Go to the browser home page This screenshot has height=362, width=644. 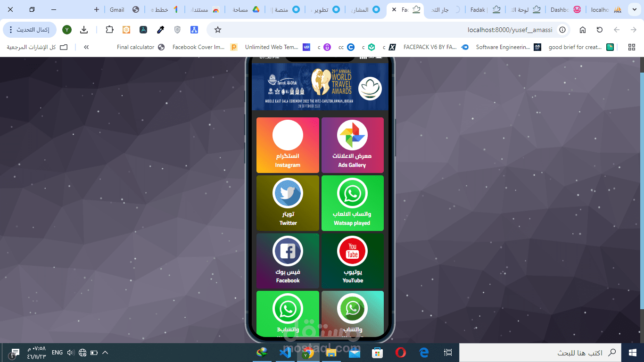click(x=583, y=30)
